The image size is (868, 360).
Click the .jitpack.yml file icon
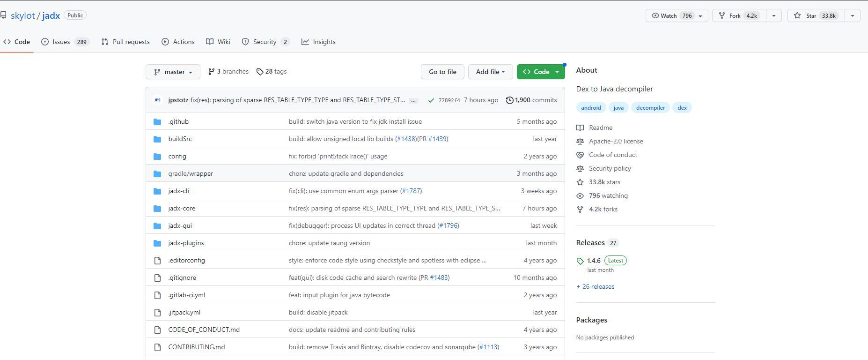(x=157, y=312)
